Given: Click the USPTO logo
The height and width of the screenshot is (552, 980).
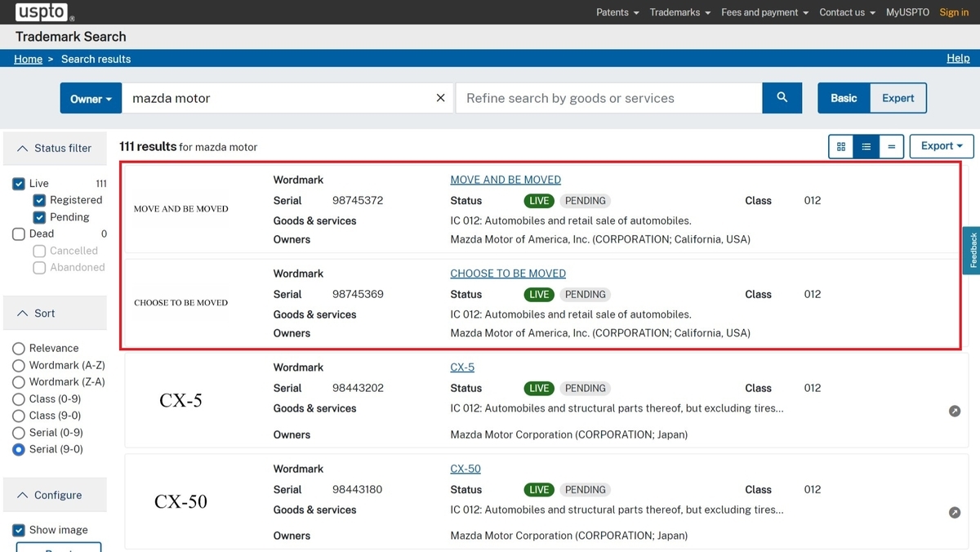Looking at the screenshot, I should tap(45, 12).
